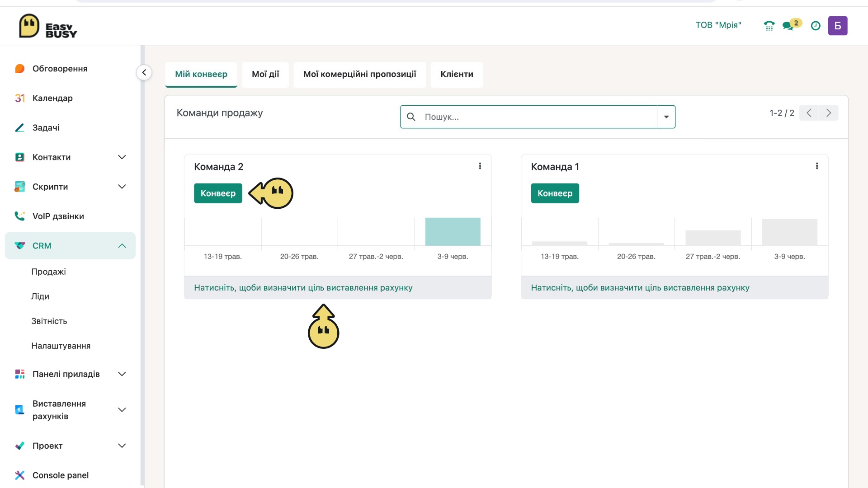
Task: Click the 20-26 трав. label in Команда 2
Action: [299, 257]
